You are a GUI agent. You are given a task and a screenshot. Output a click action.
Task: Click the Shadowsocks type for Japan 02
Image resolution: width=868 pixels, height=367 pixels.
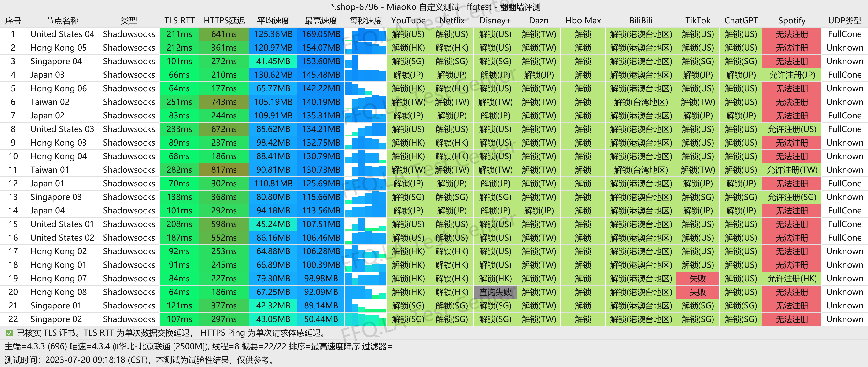click(129, 115)
